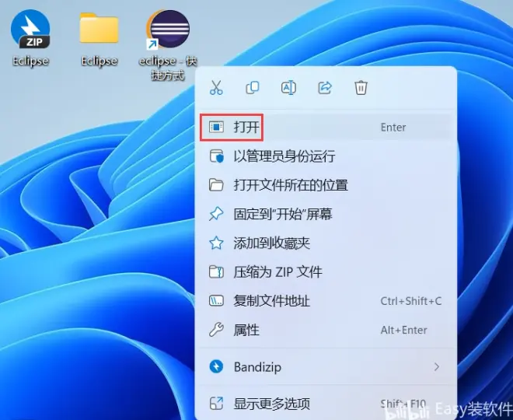Viewport: 513px width, 420px height.
Task: Click the Share icon in context menu
Action: click(325, 88)
